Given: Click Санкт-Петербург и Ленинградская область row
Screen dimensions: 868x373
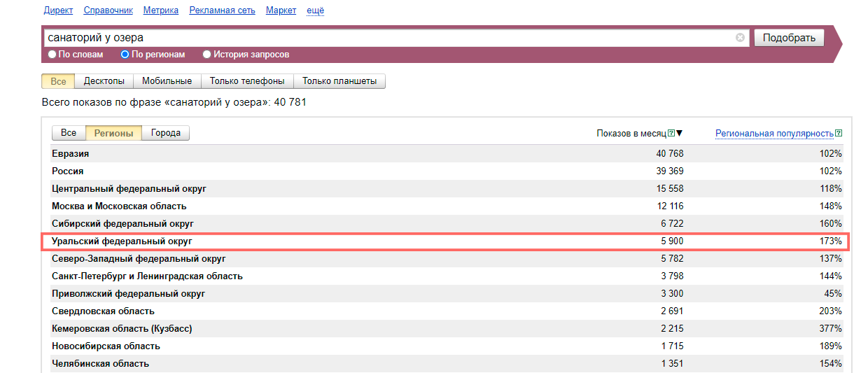Looking at the screenshot, I should pos(446,276).
